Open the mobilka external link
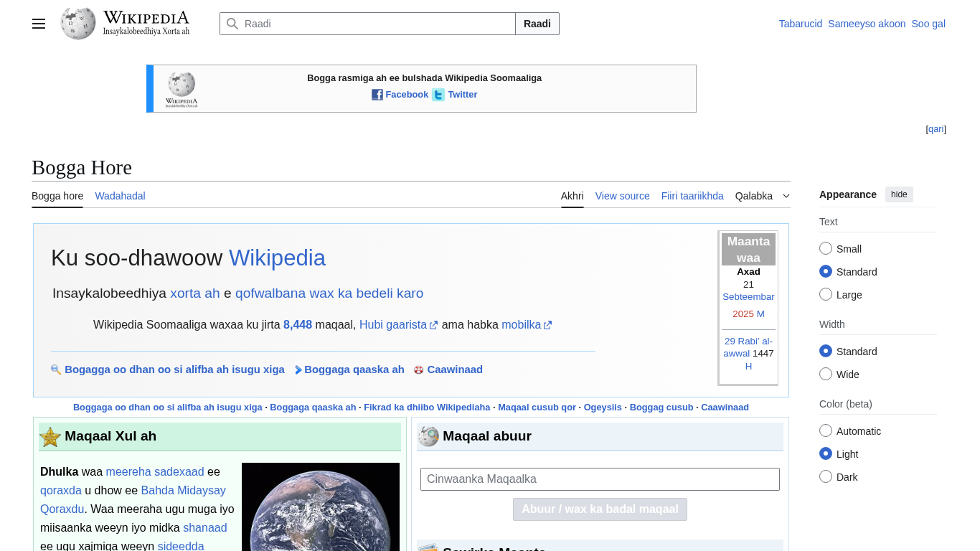 point(527,325)
